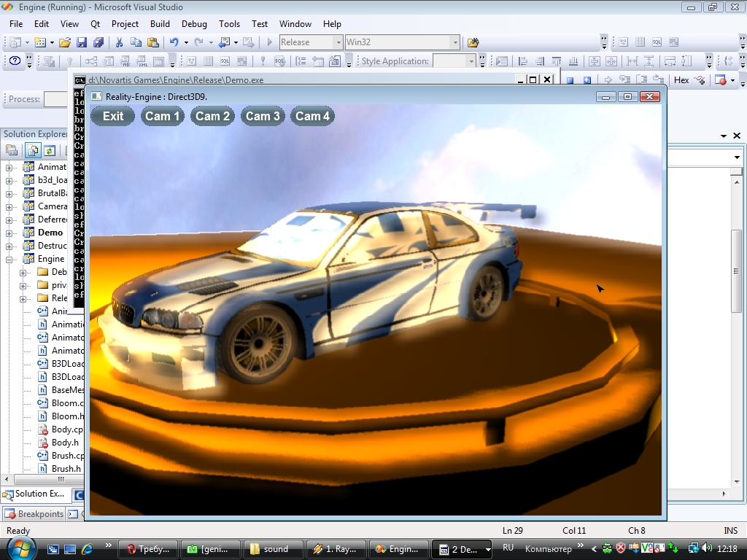Click the Open File folder icon

(x=65, y=42)
